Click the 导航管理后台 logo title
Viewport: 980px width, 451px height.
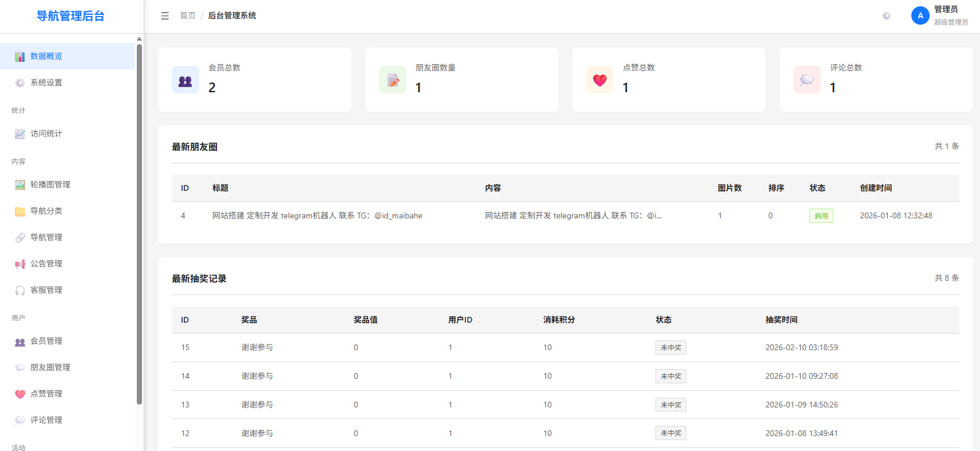(70, 16)
